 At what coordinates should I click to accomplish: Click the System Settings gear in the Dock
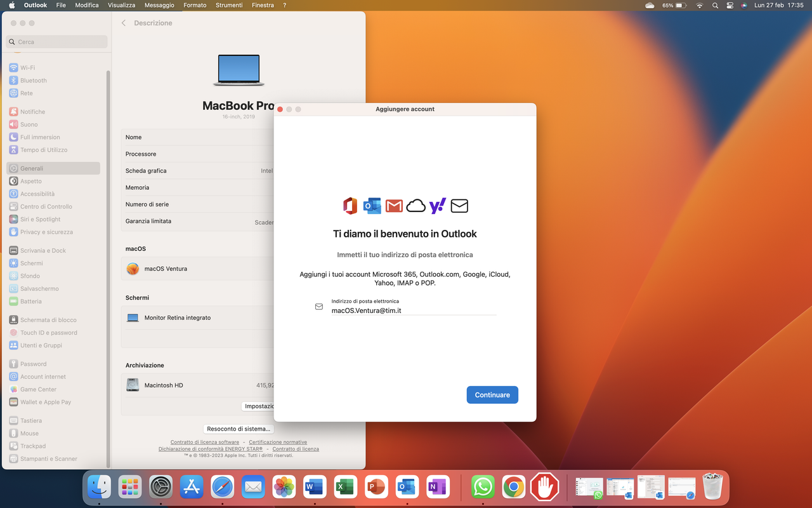(x=161, y=487)
